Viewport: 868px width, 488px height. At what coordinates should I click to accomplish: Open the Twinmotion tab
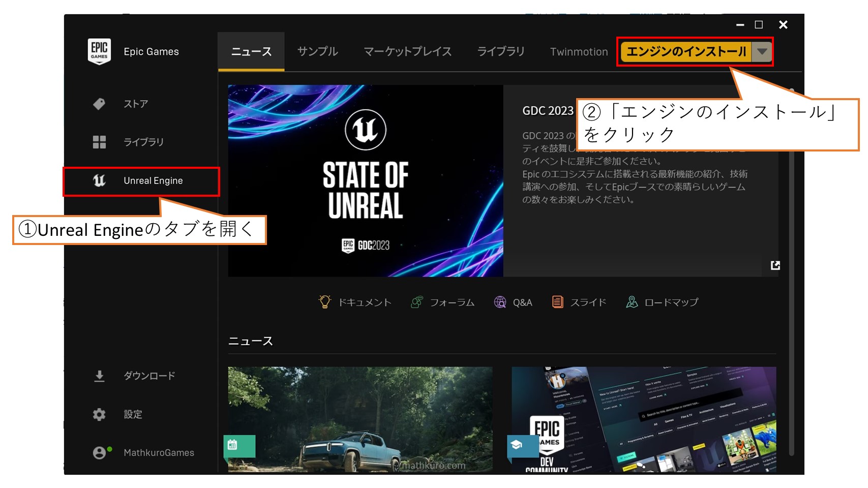pos(579,52)
